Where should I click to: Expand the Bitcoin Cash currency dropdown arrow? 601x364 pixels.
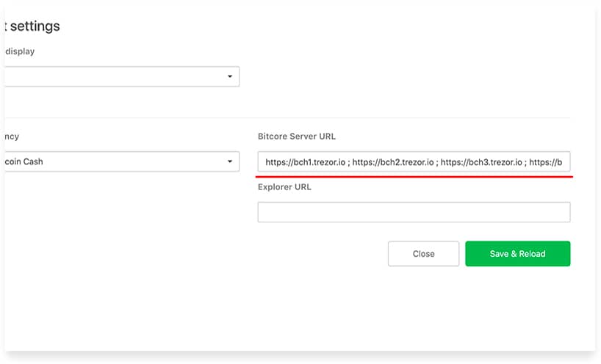point(229,161)
